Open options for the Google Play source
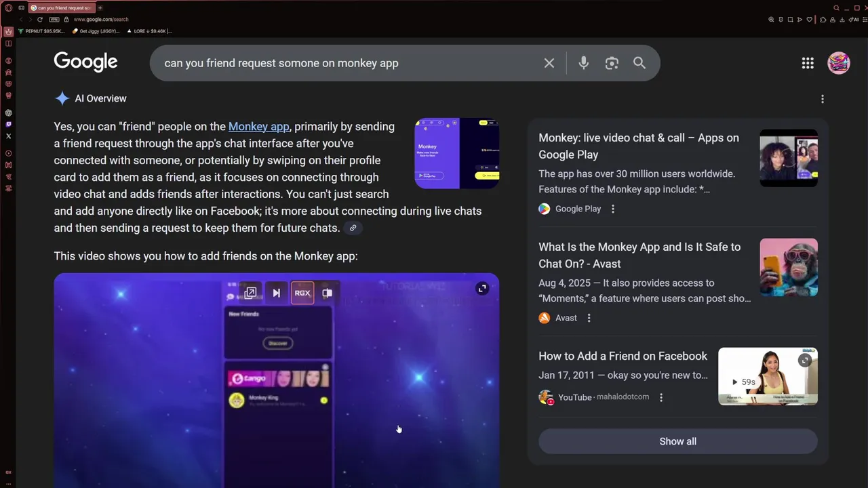 click(613, 209)
